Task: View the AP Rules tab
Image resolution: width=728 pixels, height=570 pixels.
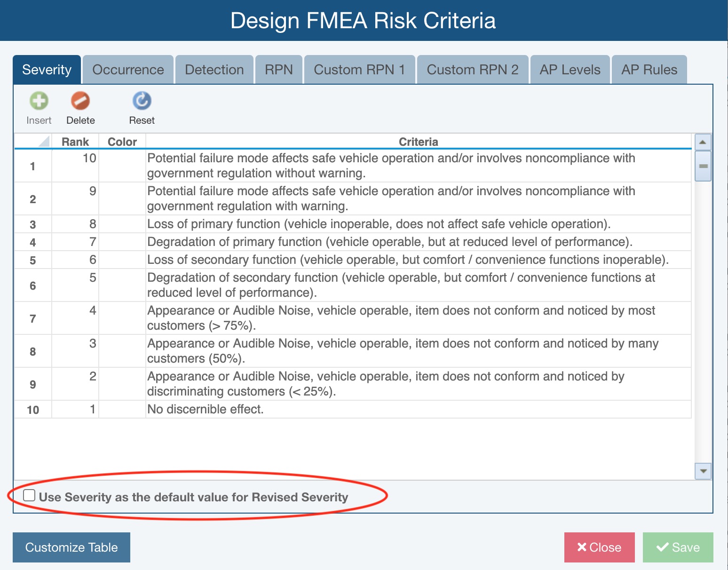Action: pos(649,70)
